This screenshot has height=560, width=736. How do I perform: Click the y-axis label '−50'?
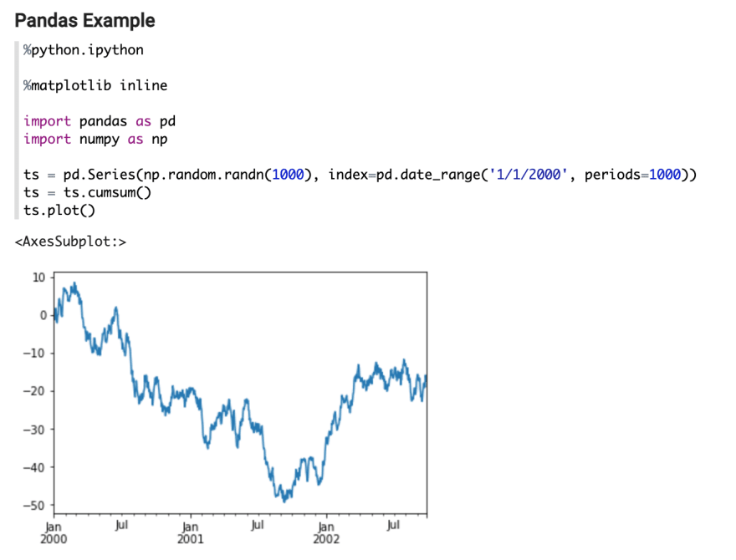point(35,506)
